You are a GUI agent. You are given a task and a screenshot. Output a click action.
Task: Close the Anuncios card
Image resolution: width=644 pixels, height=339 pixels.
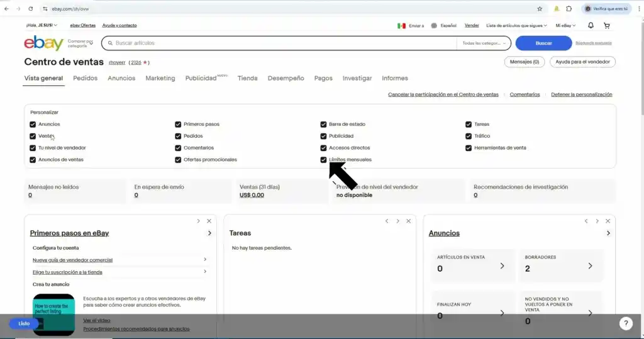click(608, 221)
